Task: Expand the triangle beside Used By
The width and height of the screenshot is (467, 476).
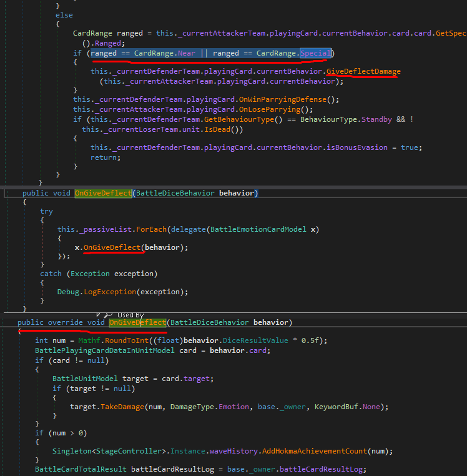Action: [98, 314]
